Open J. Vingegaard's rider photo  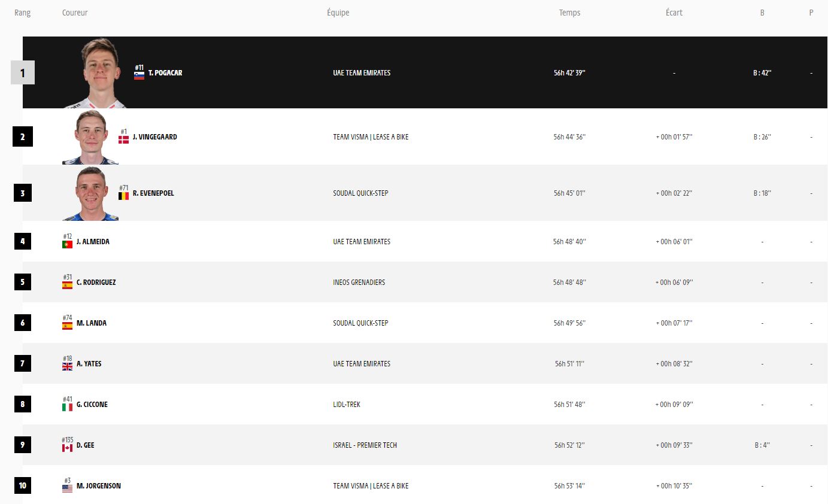pos(91,137)
